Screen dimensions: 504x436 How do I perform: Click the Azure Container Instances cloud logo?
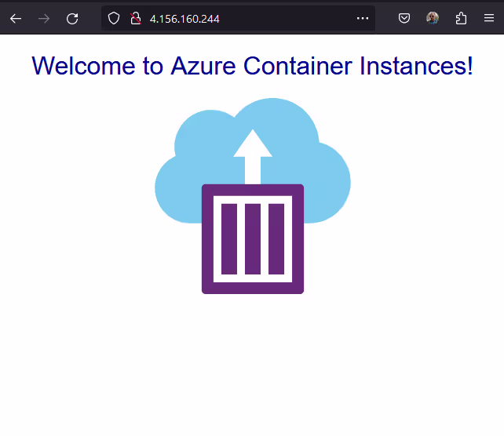tap(253, 196)
